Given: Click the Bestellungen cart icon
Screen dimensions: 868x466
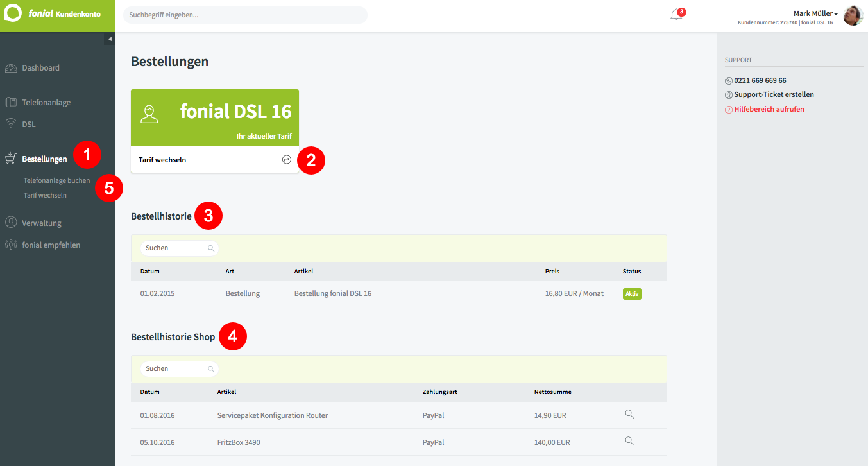Looking at the screenshot, I should (x=10, y=158).
